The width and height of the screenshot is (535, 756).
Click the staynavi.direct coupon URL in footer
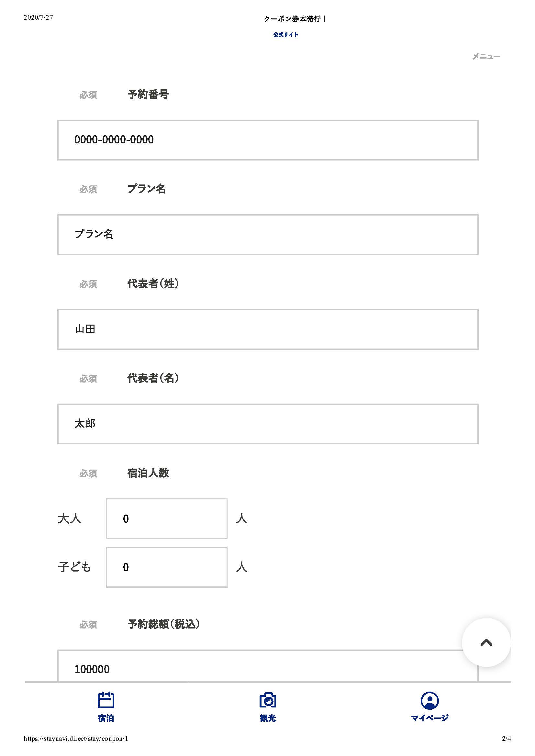75,739
